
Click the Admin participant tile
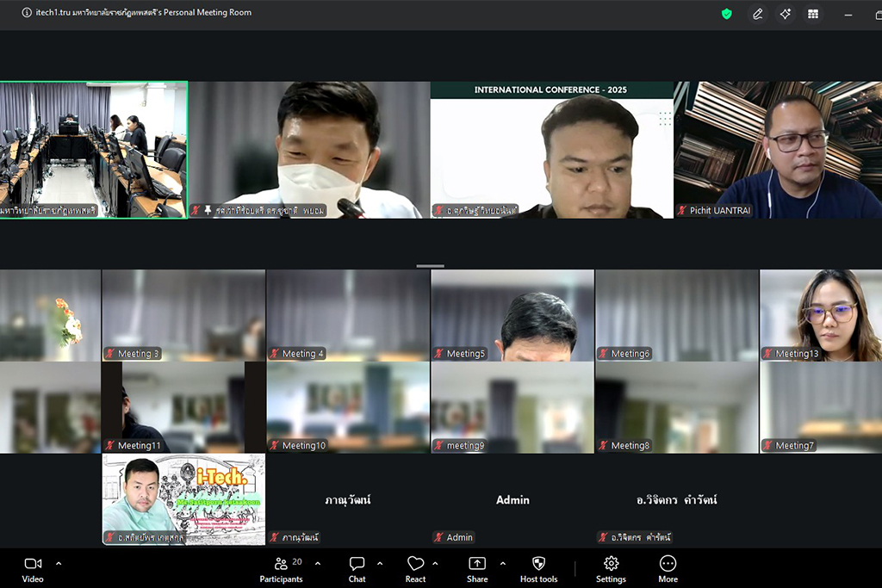coord(512,500)
